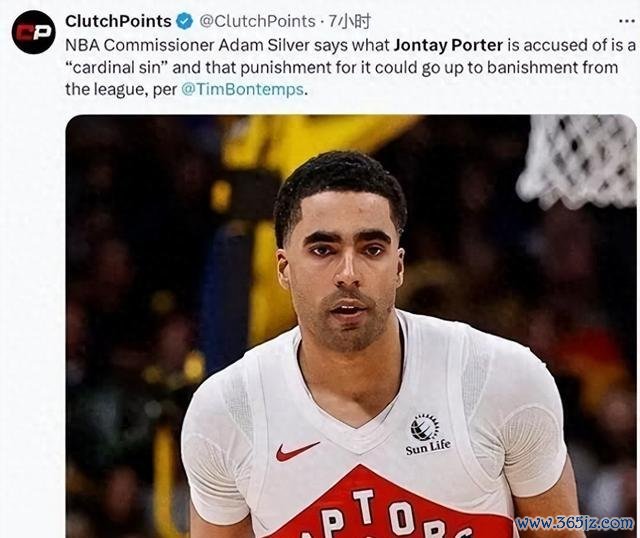Open the ClutchPoints display name
This screenshot has width=640, height=538.
click(x=118, y=21)
